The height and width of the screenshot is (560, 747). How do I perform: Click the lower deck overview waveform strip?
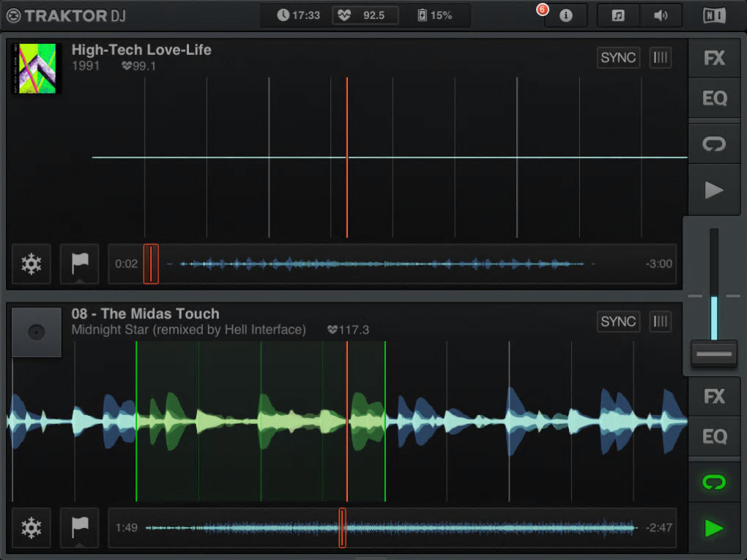(x=392, y=528)
